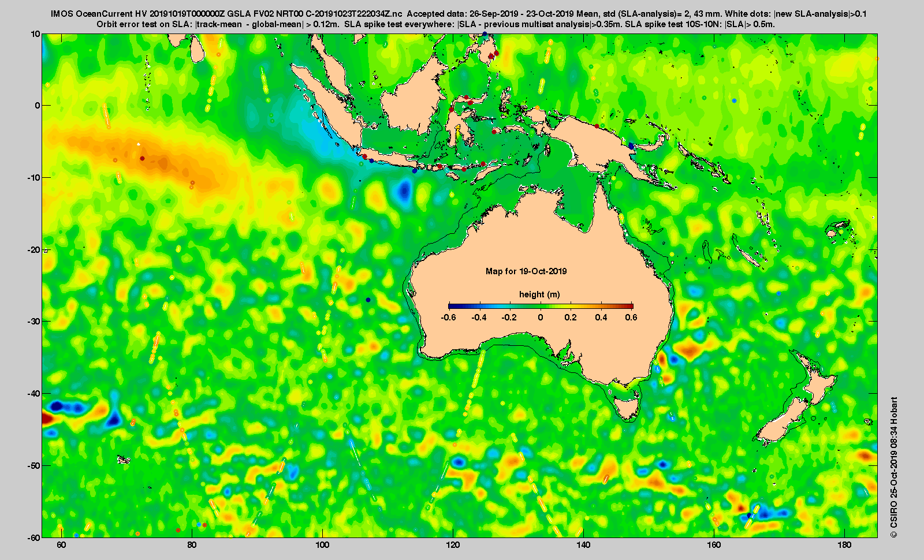Screen dimensions: 924x560
Task: Click the orange-red eddy east of Australia at -34
Action: [x=690, y=349]
